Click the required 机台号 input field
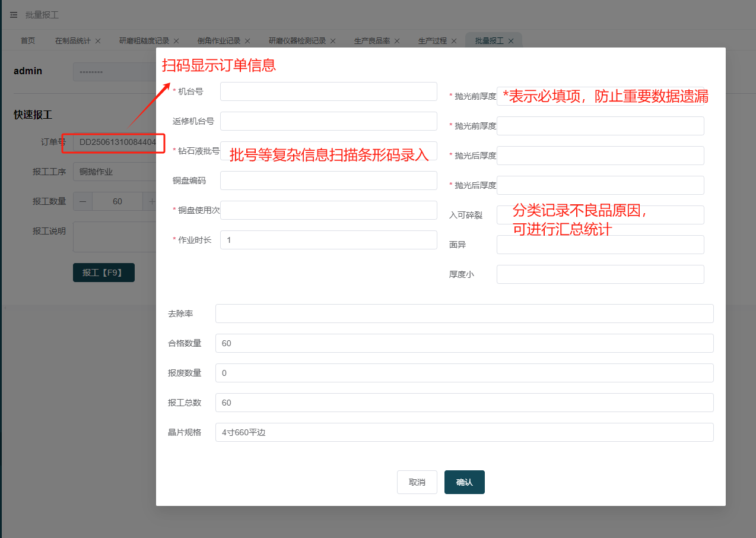 [328, 91]
